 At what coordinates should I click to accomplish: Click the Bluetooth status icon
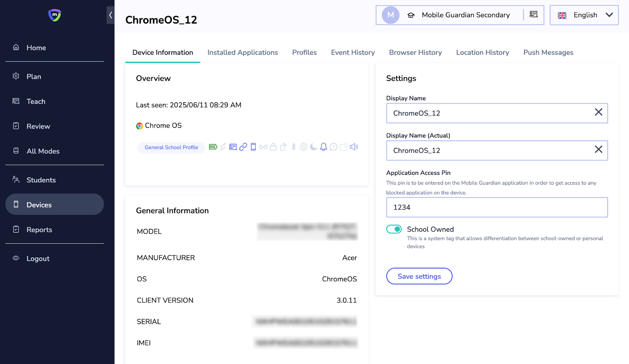(x=293, y=147)
